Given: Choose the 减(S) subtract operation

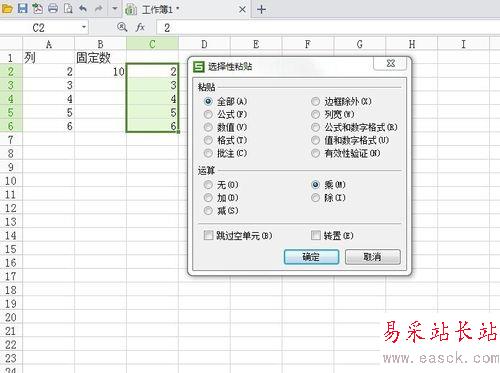Looking at the screenshot, I should 221,211.
